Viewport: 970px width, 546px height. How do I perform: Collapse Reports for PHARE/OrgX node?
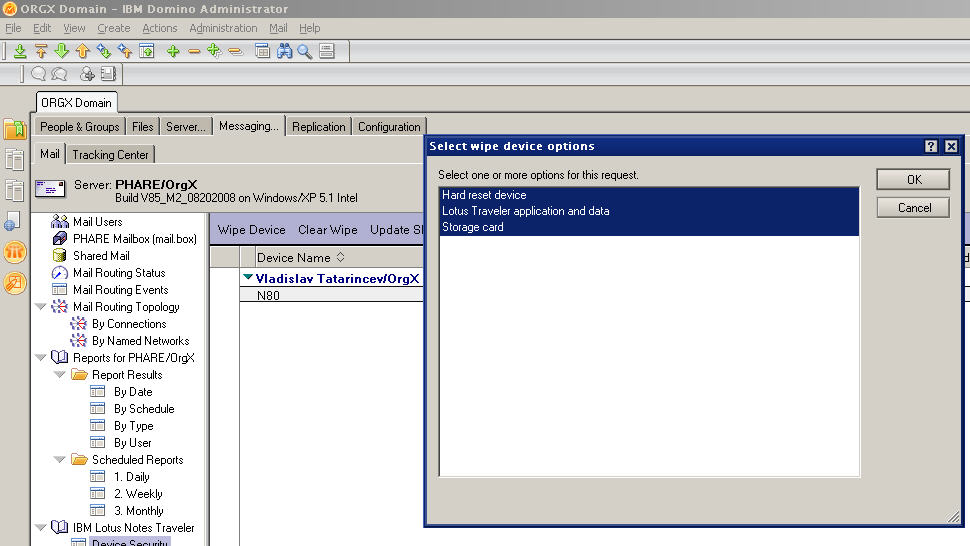click(x=41, y=357)
